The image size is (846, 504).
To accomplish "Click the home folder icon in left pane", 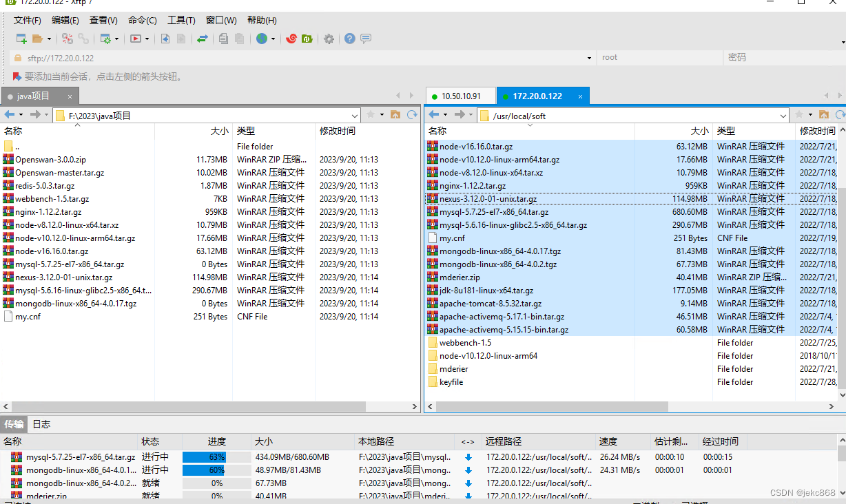I will tap(395, 115).
